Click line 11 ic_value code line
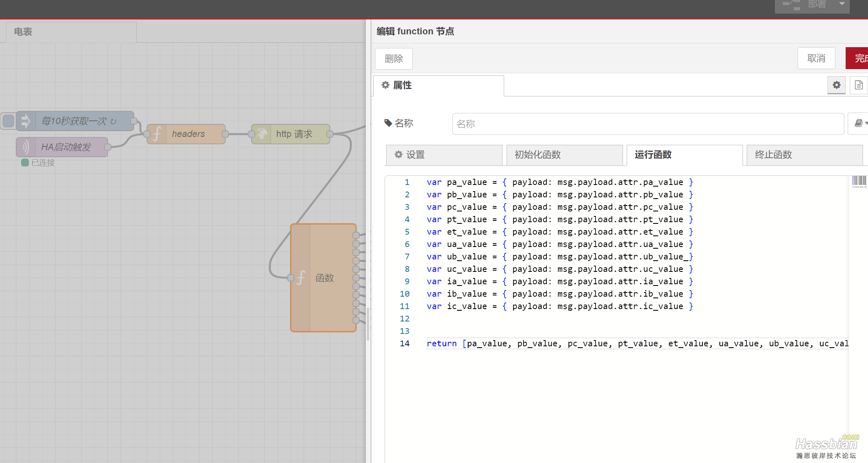 click(560, 306)
